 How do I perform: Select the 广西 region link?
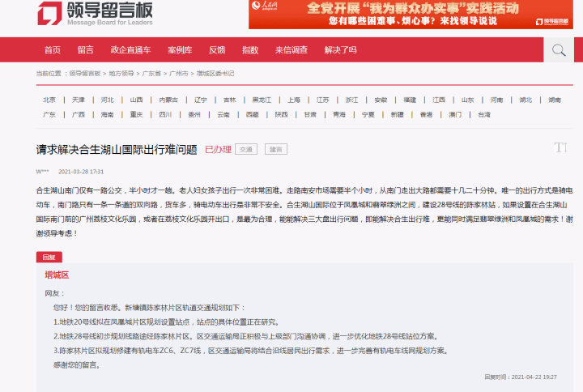coord(78,115)
